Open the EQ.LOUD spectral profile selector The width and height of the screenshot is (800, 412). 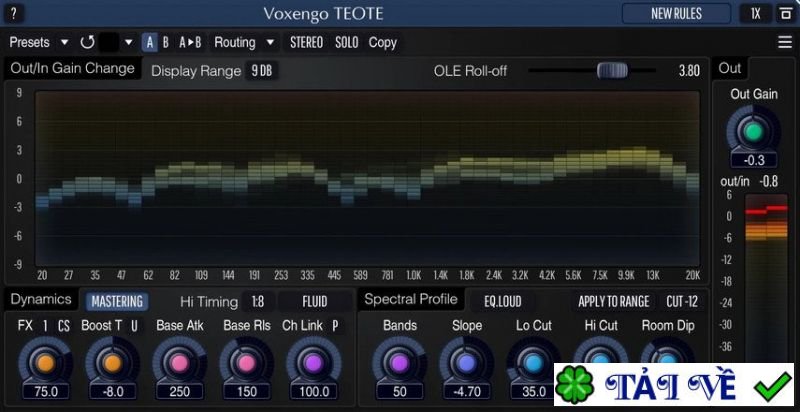[503, 301]
